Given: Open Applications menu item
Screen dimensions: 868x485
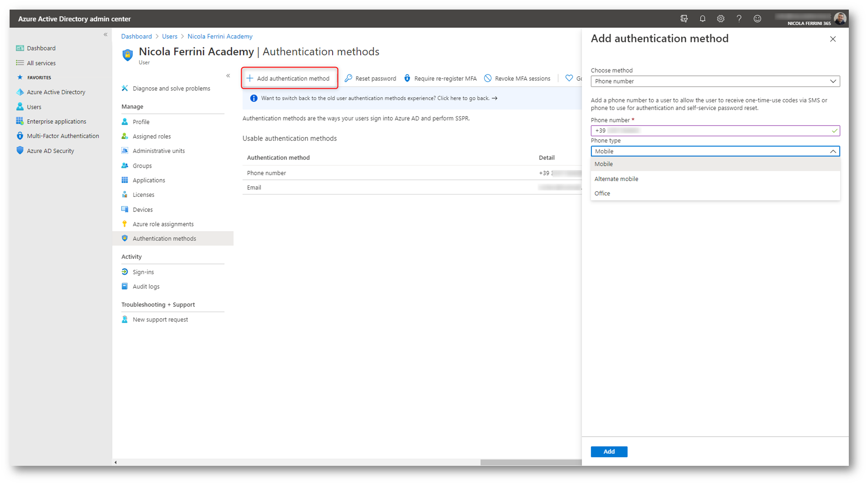Looking at the screenshot, I should click(149, 180).
